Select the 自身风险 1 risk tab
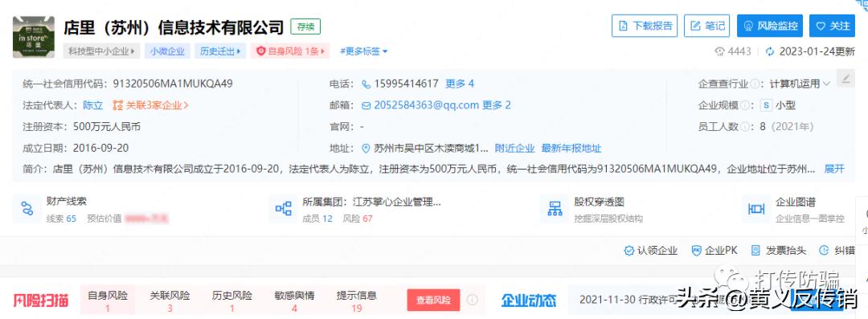Viewport: 868px width, 319px height. click(108, 301)
